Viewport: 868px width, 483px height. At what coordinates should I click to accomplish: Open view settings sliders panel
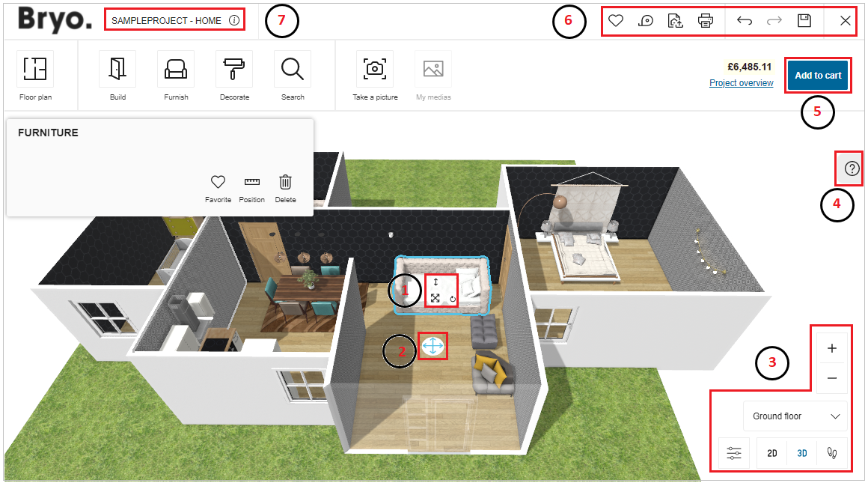click(x=734, y=453)
